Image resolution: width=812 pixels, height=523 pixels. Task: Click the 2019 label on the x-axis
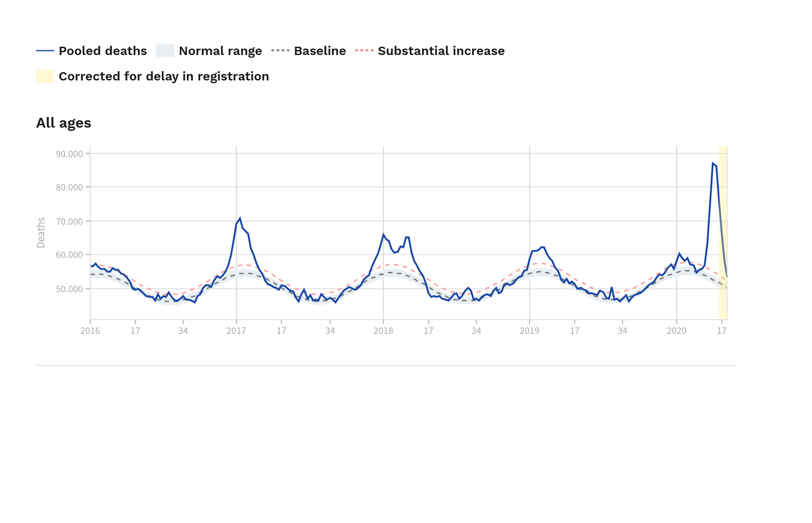(x=529, y=331)
